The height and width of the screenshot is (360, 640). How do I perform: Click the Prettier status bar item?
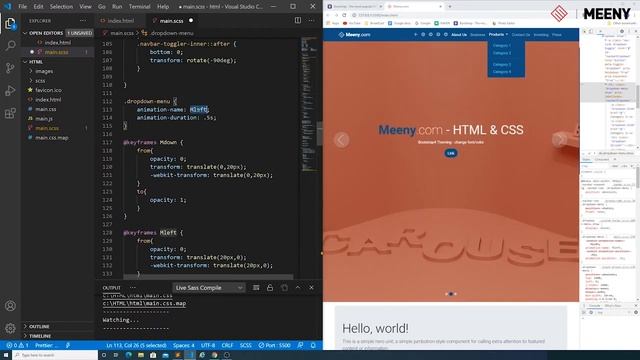coord(47,345)
